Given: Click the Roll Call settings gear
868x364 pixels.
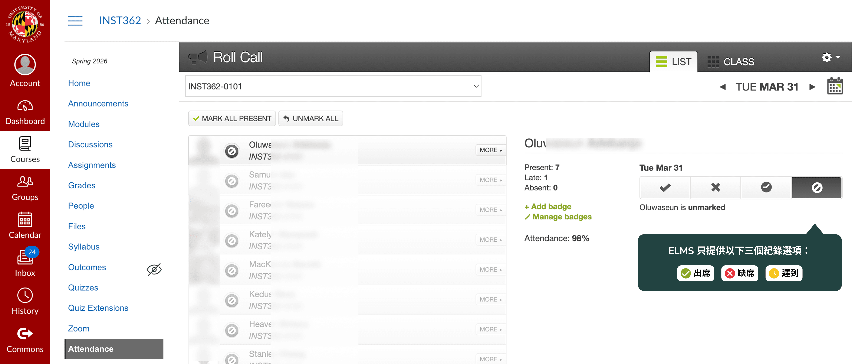Looking at the screenshot, I should tap(827, 57).
